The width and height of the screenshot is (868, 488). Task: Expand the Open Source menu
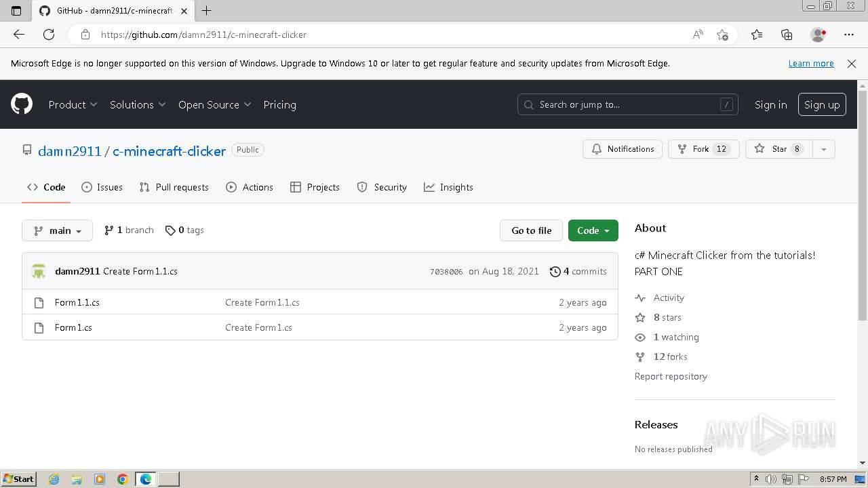pos(214,104)
